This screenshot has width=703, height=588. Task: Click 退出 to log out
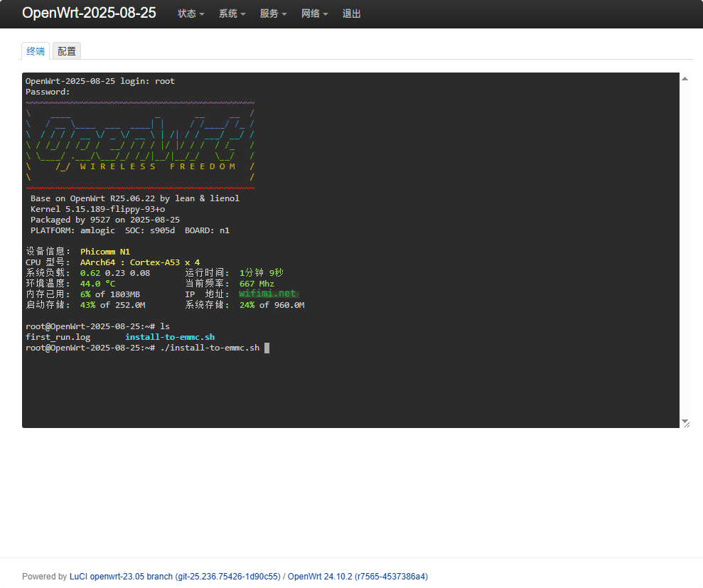tap(351, 14)
